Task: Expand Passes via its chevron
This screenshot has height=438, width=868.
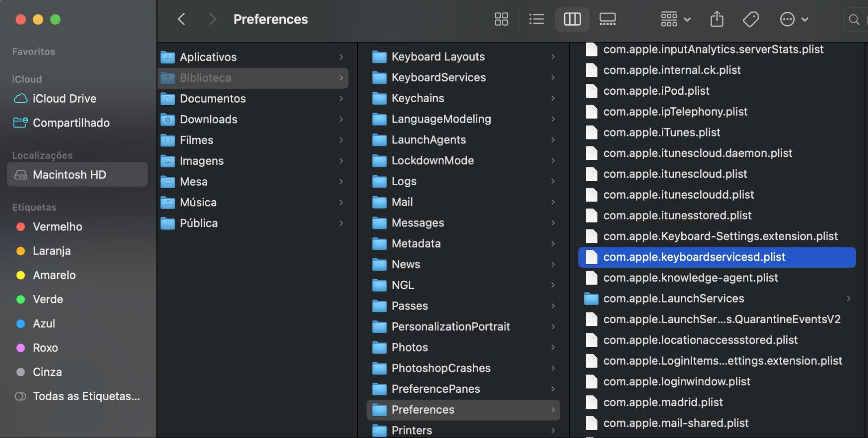Action: point(553,306)
